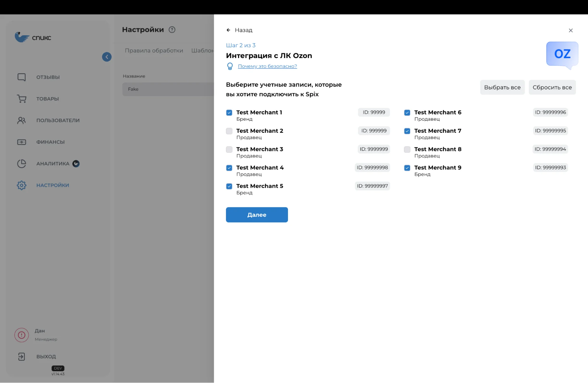
Task: Click the ID: 99999994 badge
Action: (550, 149)
